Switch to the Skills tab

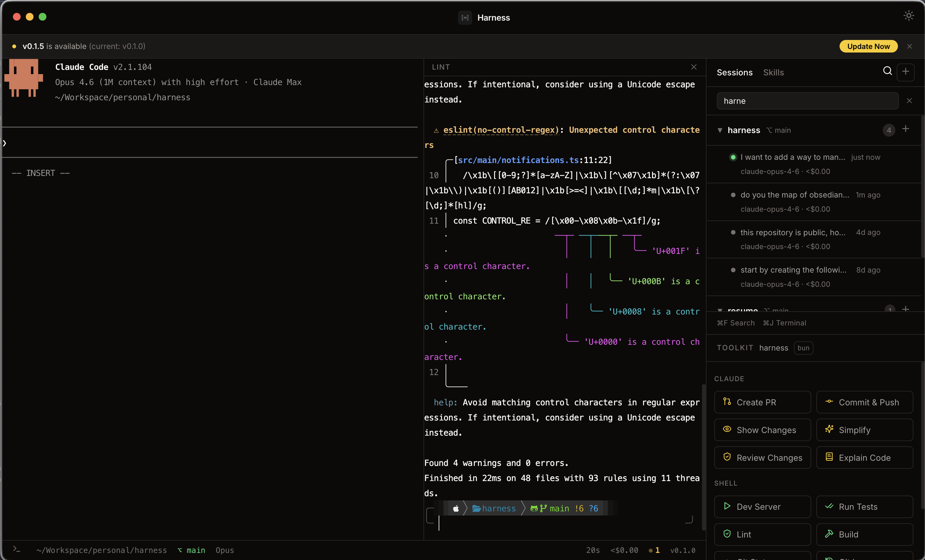pyautogui.click(x=773, y=72)
